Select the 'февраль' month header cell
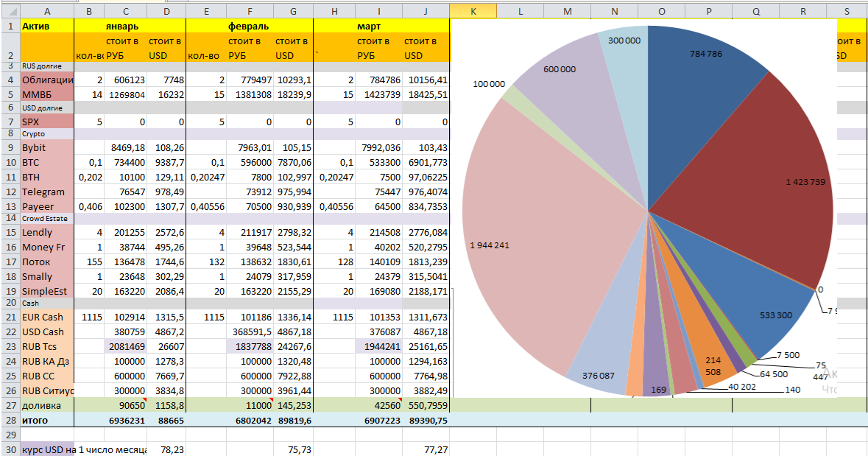The height and width of the screenshot is (456, 868). (250, 26)
